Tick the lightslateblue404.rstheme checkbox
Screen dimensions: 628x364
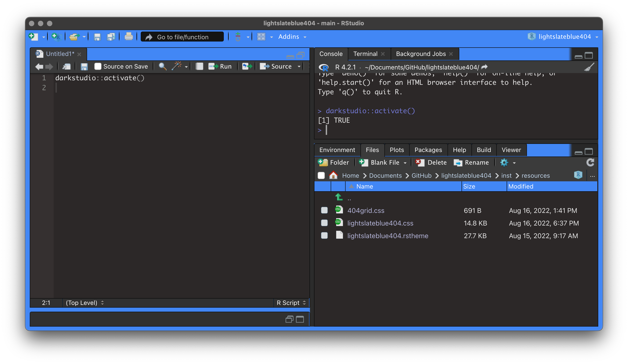324,236
